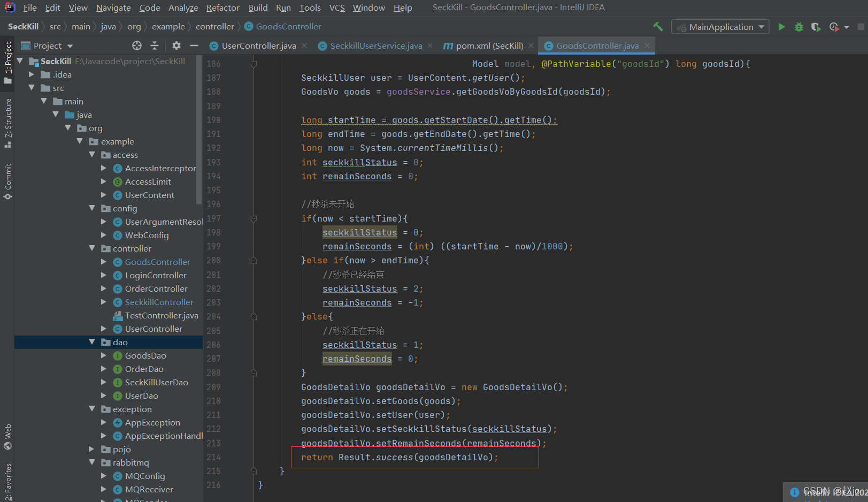868x502 pixels.
Task: Fold the else block at line 204
Action: pyautogui.click(x=254, y=316)
